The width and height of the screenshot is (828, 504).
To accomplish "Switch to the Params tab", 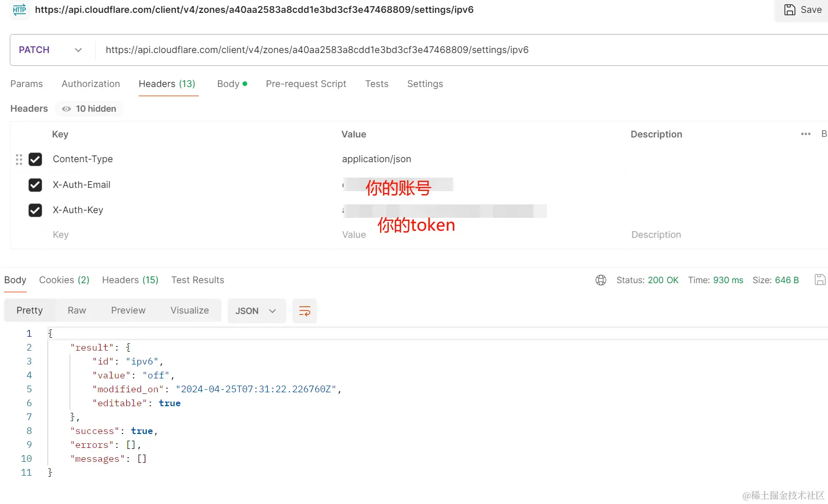I will point(26,84).
